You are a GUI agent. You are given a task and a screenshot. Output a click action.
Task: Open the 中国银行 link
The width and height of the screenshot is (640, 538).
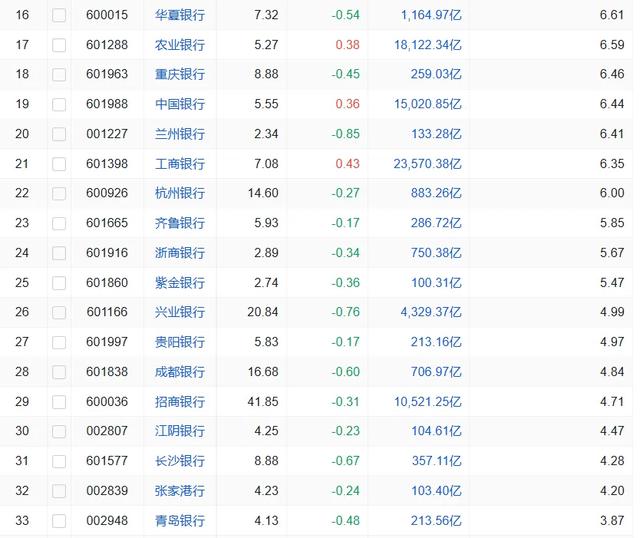(180, 104)
